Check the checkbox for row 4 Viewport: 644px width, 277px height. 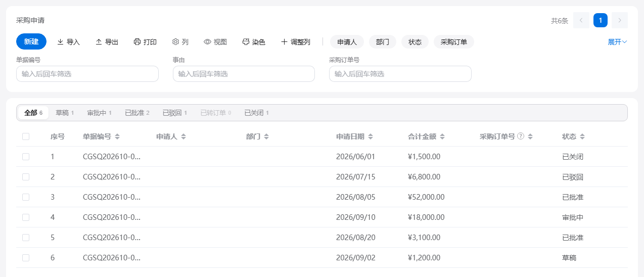[x=26, y=217]
